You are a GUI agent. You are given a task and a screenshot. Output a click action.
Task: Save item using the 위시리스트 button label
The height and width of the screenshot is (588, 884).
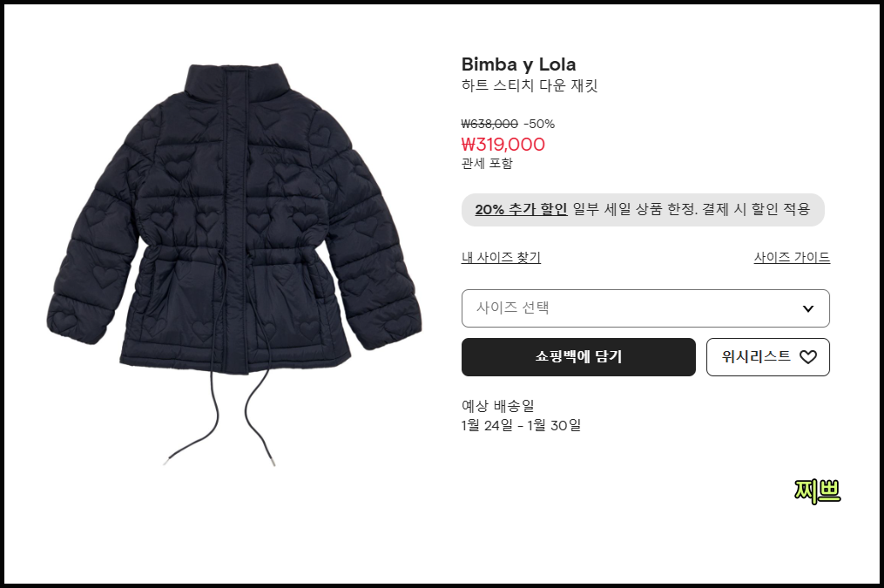(756, 356)
